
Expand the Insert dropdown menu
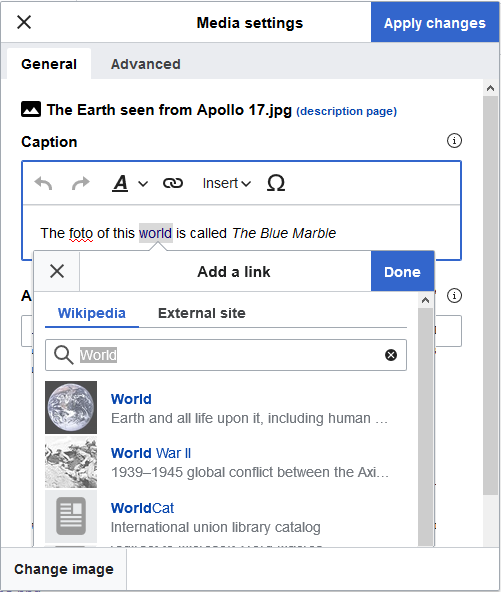pos(227,183)
